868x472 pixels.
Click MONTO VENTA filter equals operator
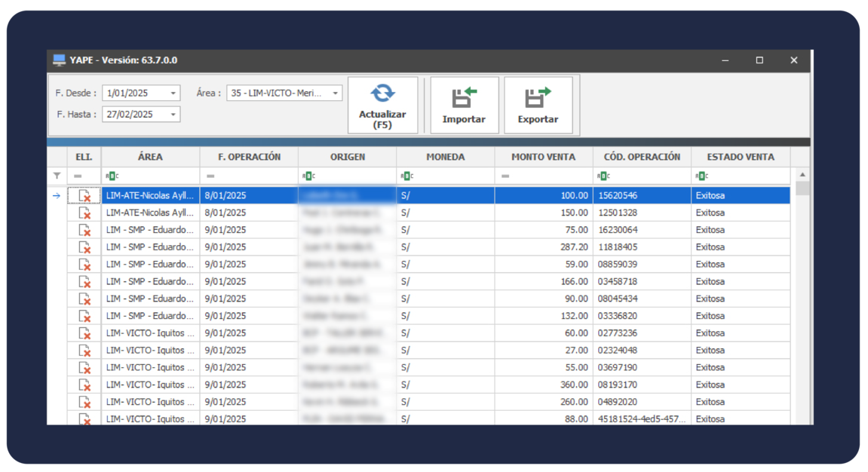(x=505, y=176)
